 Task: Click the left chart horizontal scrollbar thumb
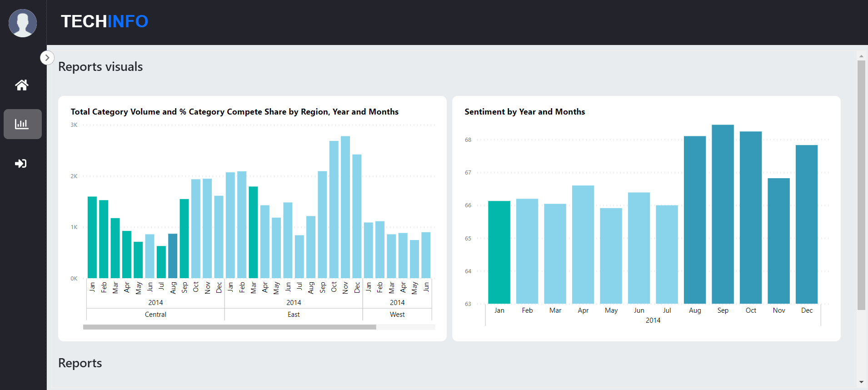click(229, 327)
